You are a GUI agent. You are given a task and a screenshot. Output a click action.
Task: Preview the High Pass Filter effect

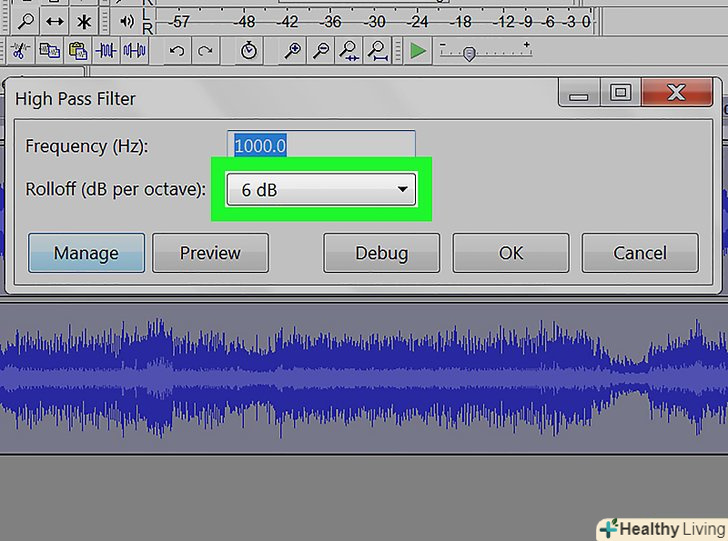click(x=210, y=253)
